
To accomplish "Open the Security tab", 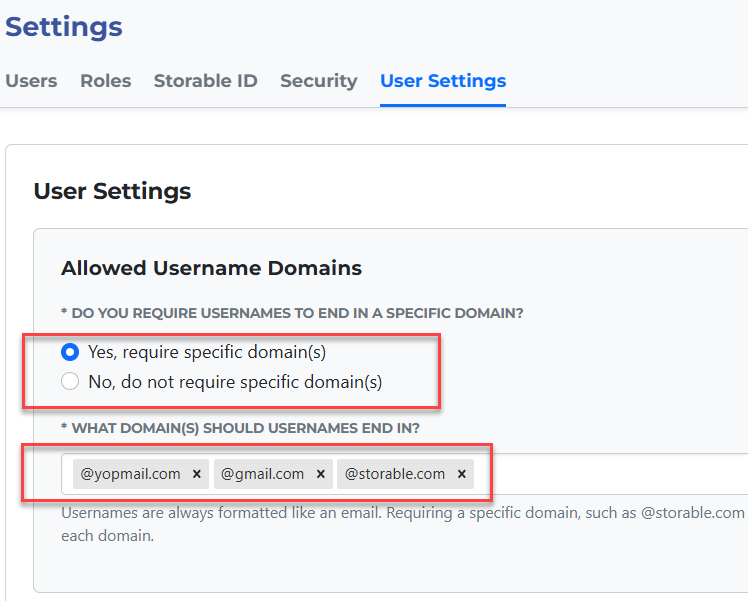I will coord(318,81).
